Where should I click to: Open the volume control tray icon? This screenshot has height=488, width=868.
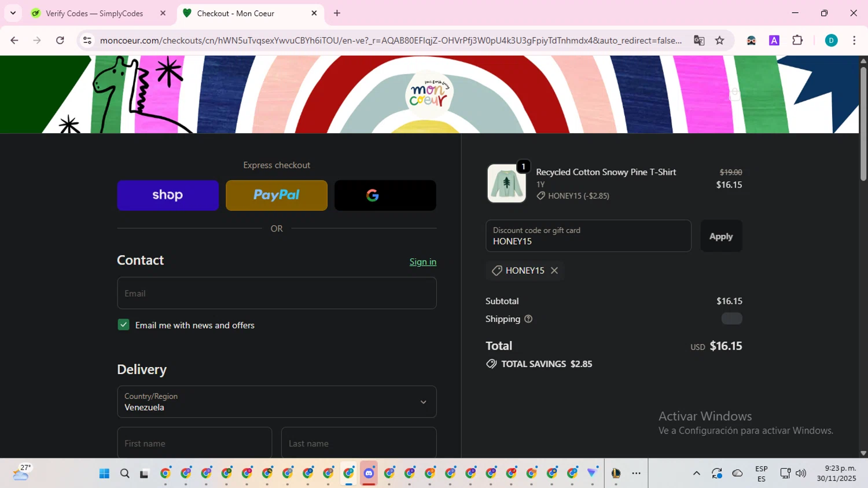point(801,474)
